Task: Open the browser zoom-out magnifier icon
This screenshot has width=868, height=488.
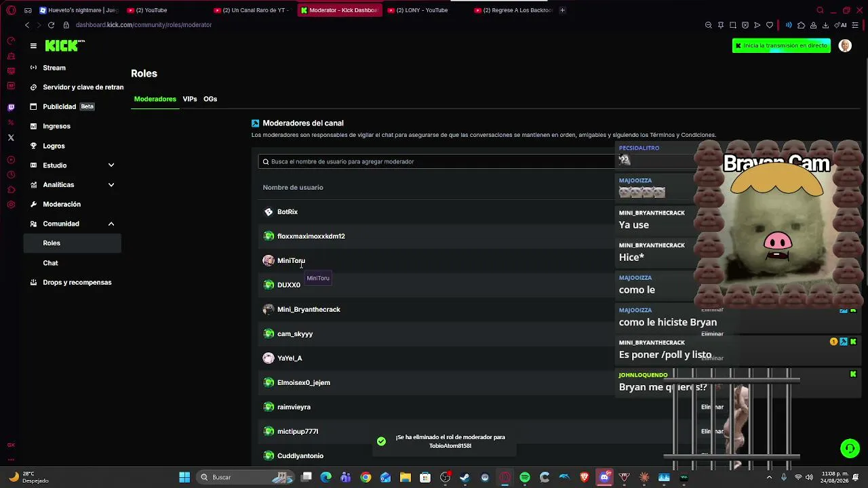Action: (709, 25)
